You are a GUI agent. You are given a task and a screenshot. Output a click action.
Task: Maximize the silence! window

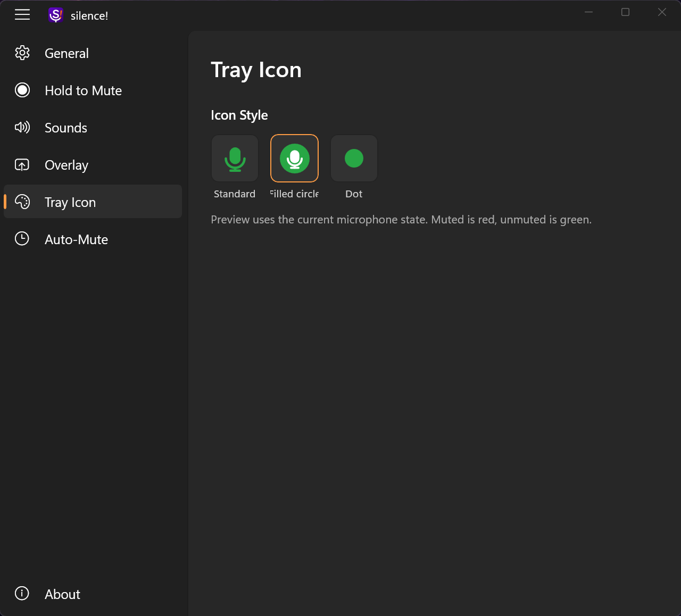(626, 12)
